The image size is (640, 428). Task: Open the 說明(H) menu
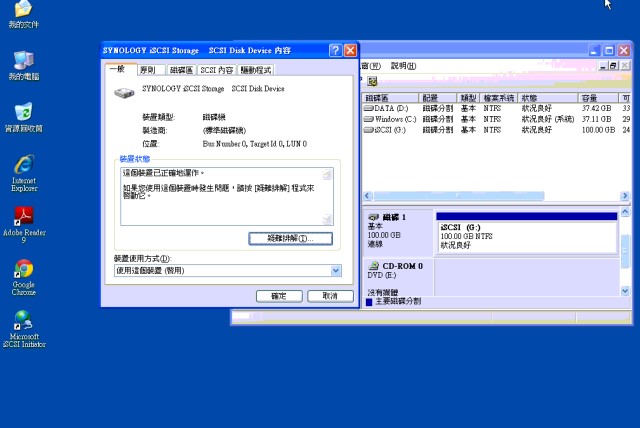click(403, 66)
